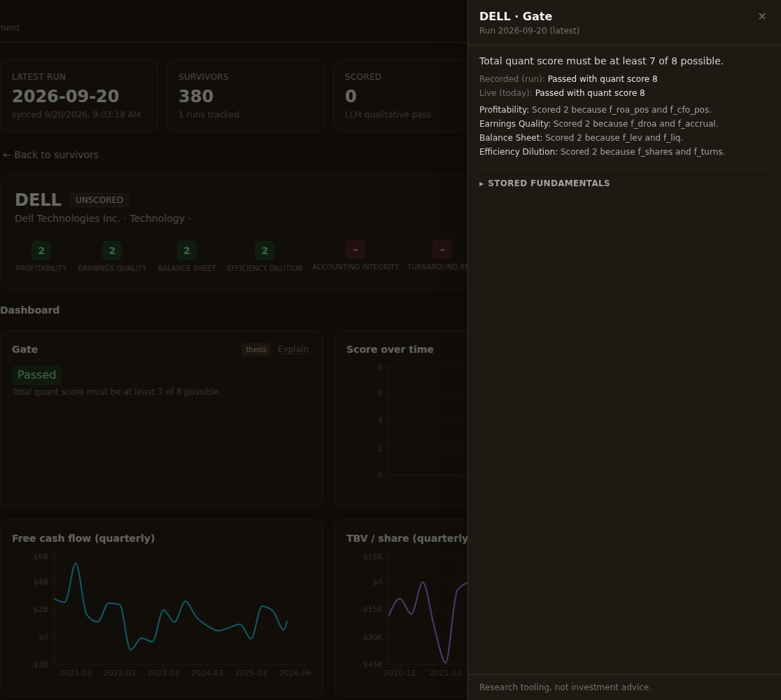Click the 'DELL · Gate' panel title

click(x=516, y=16)
